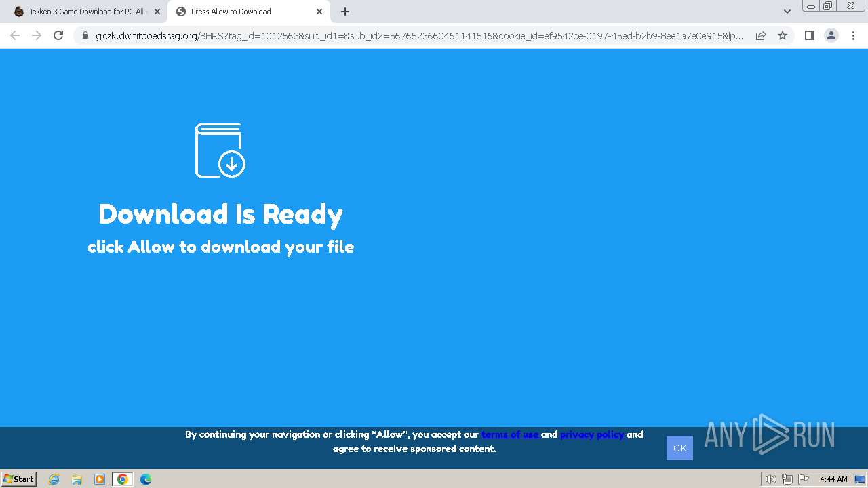Open Chrome three-dot menu
This screenshot has width=868, height=488.
coord(853,35)
